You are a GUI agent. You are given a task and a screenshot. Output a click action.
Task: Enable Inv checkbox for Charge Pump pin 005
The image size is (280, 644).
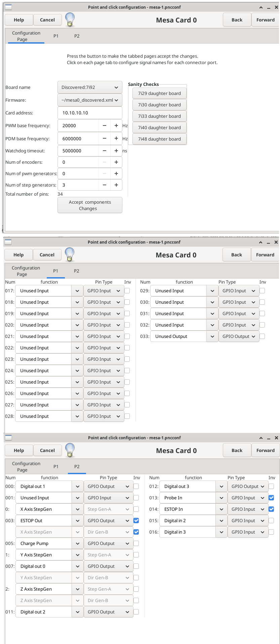tap(136, 543)
